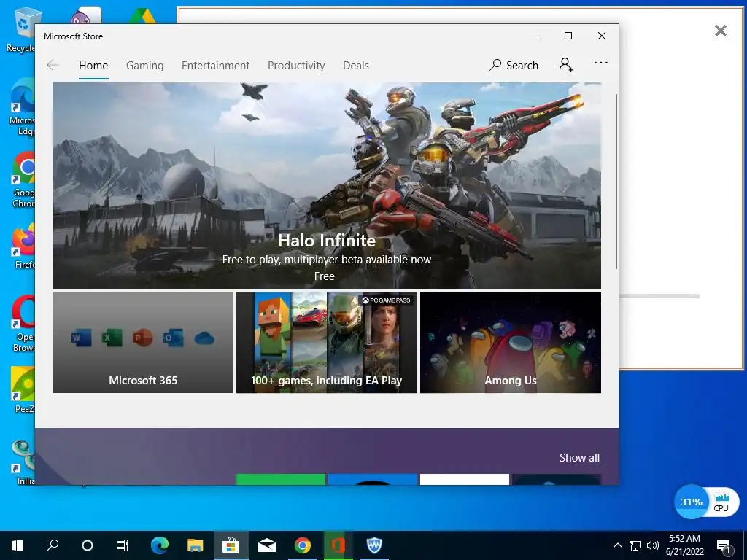Open Task View on the taskbar
The image size is (747, 560).
(x=123, y=545)
